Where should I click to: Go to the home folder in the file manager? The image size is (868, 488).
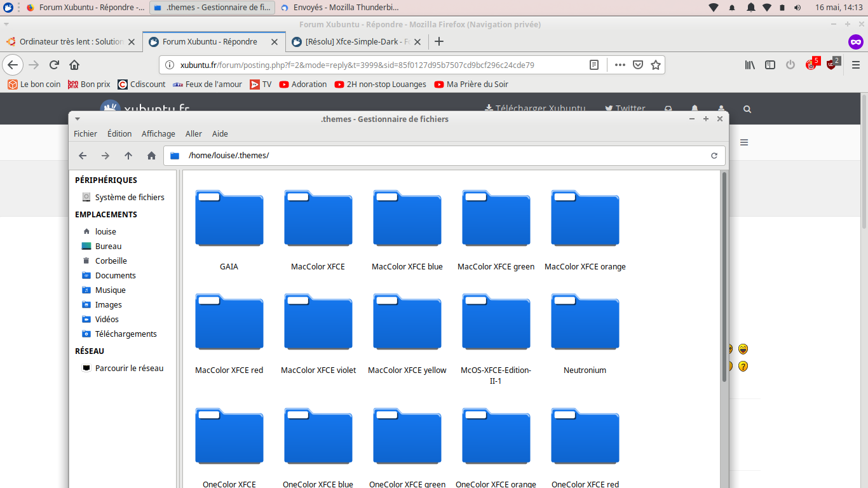[151, 156]
